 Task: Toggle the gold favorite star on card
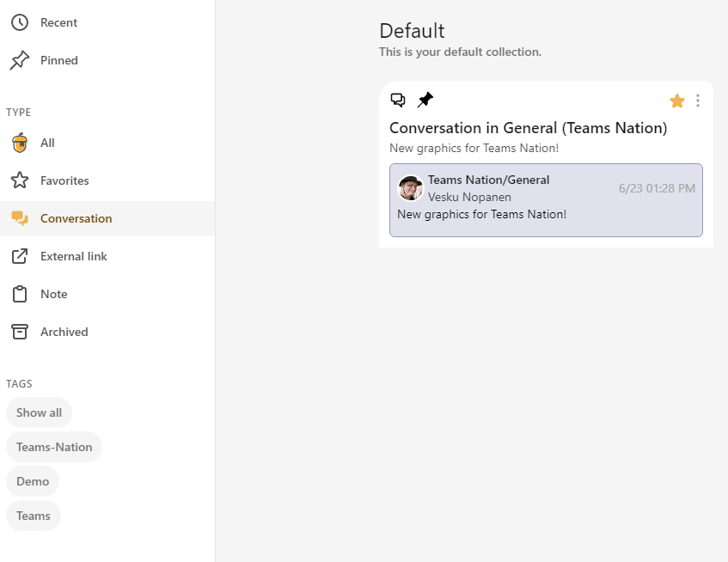tap(677, 101)
